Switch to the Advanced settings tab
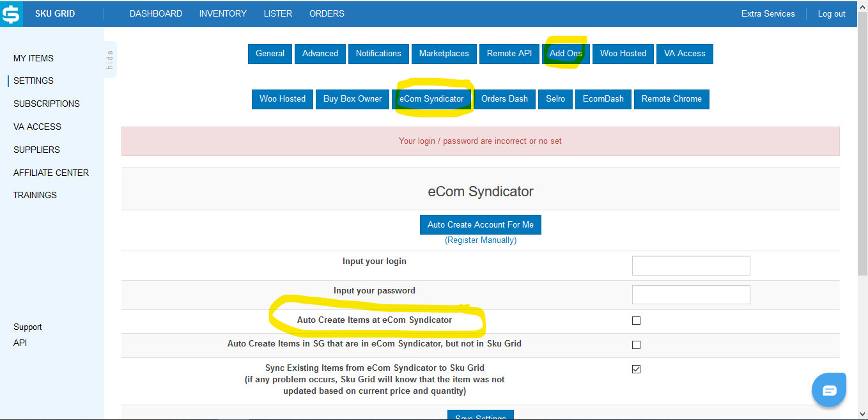 [x=320, y=54]
